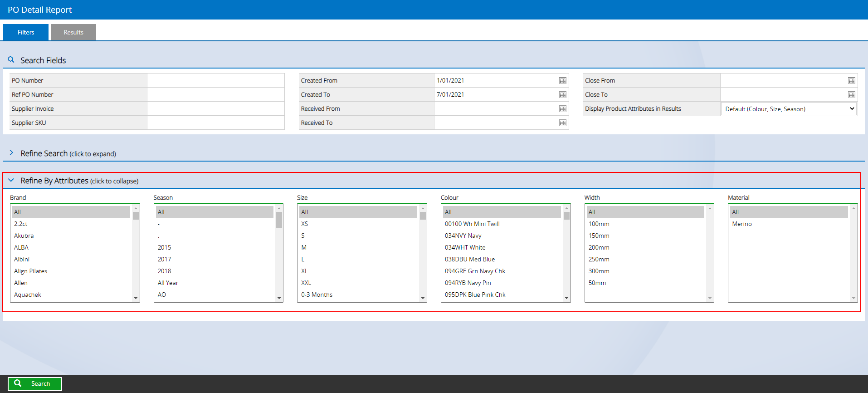Select 200mm in the Width list
Image resolution: width=868 pixels, height=393 pixels.
click(645, 247)
